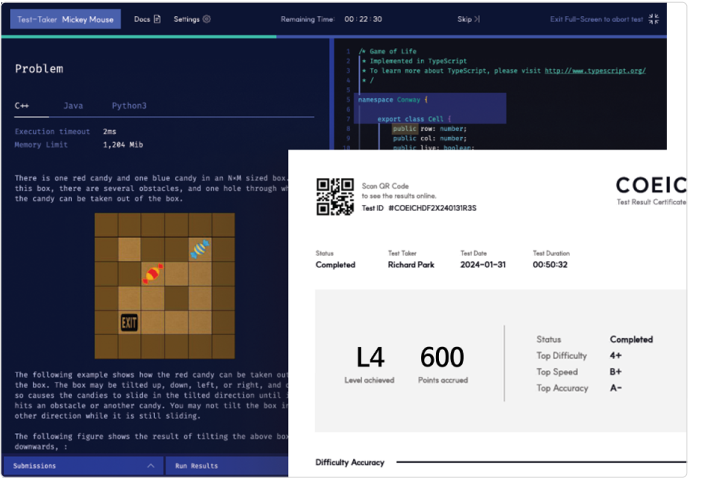Click the COEIC logo on the certificate
The image size is (709, 479).
click(650, 185)
